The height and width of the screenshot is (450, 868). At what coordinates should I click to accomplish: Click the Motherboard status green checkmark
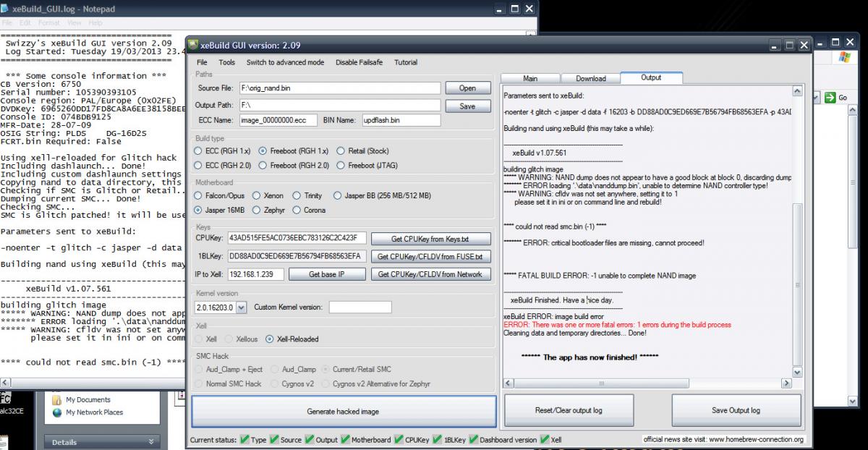click(345, 439)
